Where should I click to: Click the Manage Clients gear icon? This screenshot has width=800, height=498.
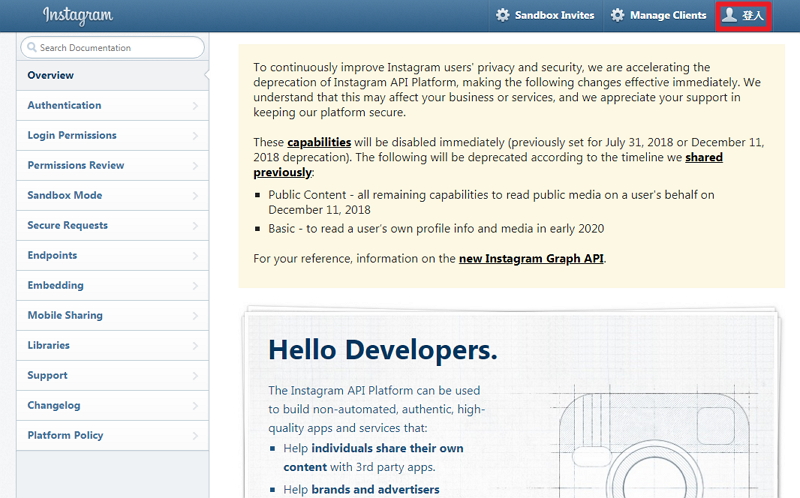[617, 15]
